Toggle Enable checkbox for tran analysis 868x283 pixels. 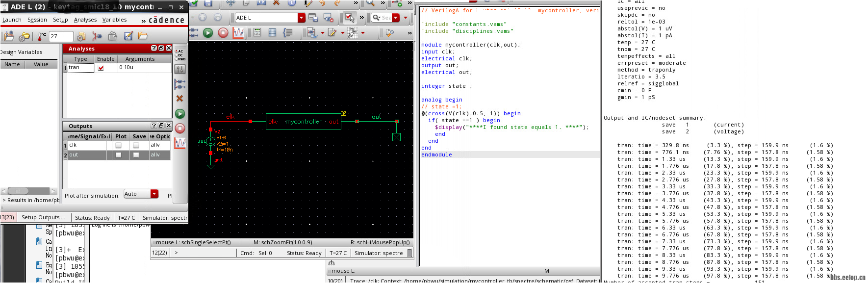coord(101,68)
